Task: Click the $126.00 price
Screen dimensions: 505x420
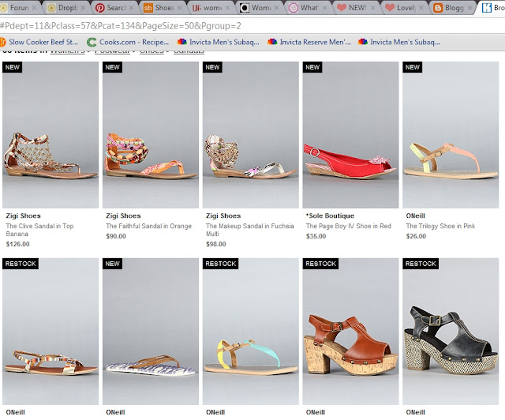Action: [x=17, y=244]
